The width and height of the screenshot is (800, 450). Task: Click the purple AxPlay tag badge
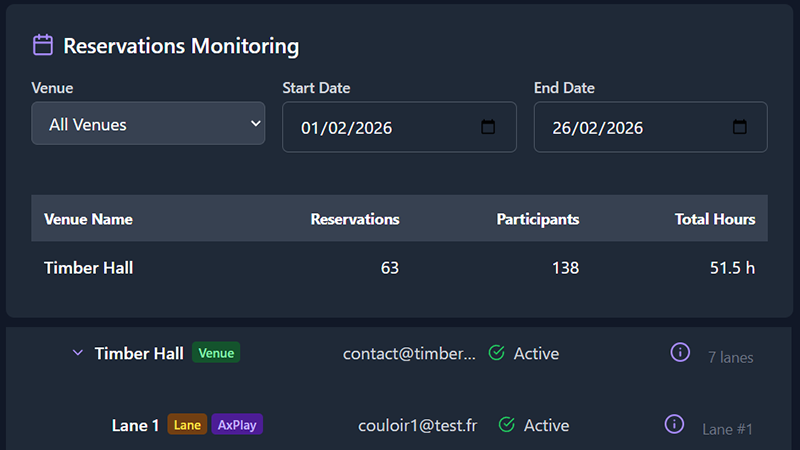pos(238,425)
